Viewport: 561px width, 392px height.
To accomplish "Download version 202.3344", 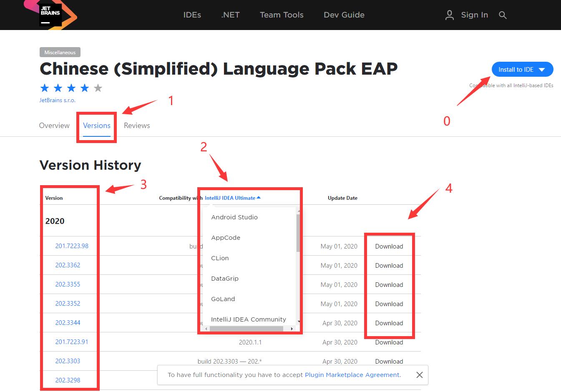I will tap(389, 323).
